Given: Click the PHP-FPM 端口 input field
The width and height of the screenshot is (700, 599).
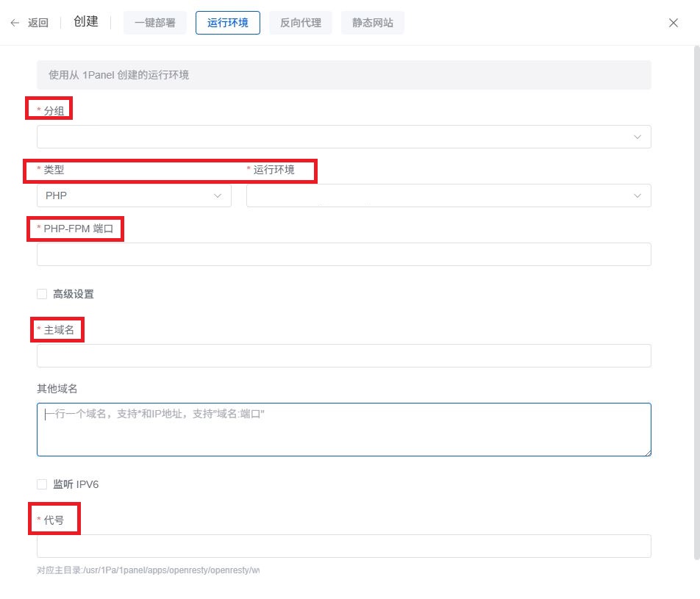Looking at the screenshot, I should [344, 254].
